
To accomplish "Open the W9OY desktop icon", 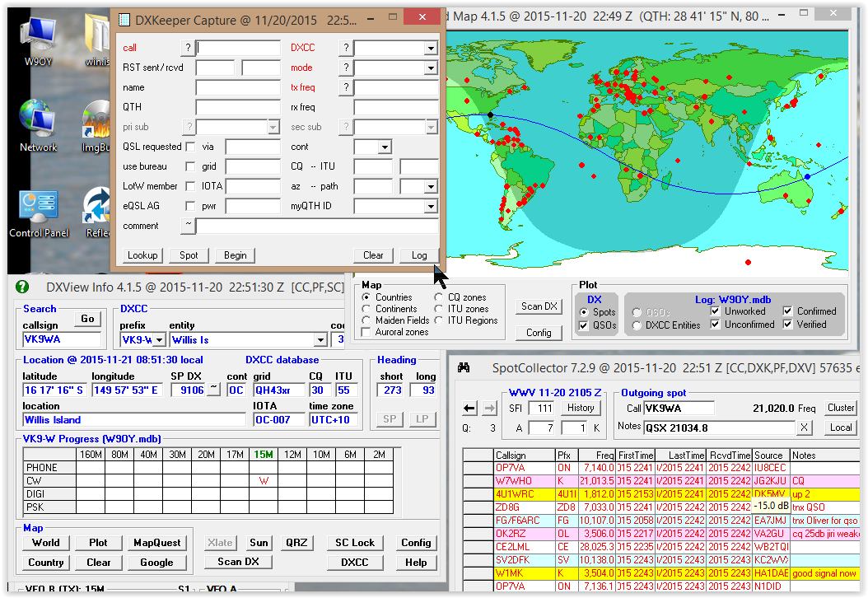I will (38, 40).
